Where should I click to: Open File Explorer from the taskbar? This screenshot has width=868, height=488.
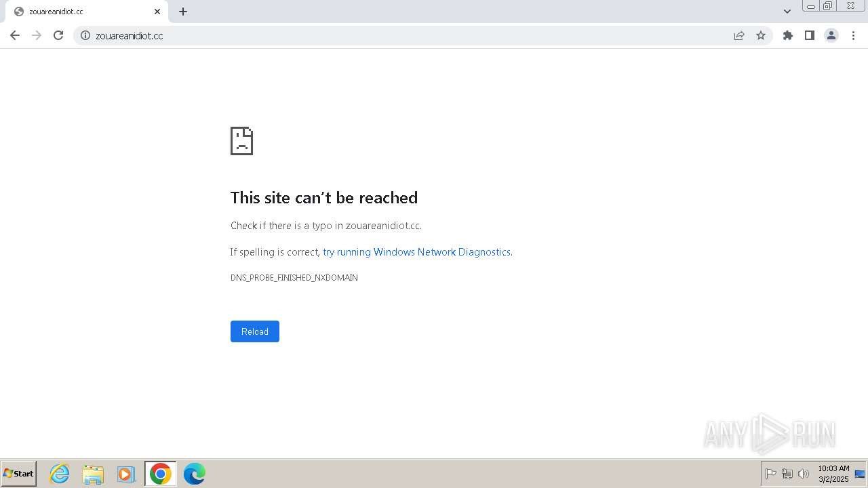coord(93,474)
